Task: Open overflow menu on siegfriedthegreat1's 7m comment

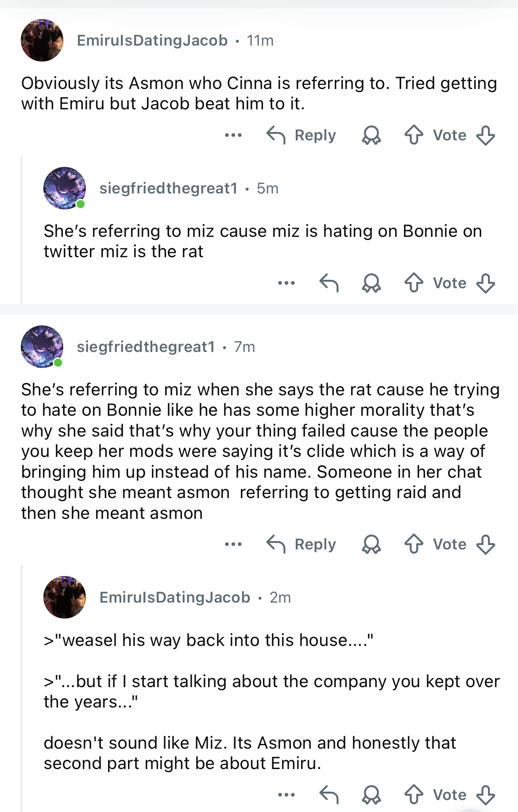Action: [x=233, y=544]
